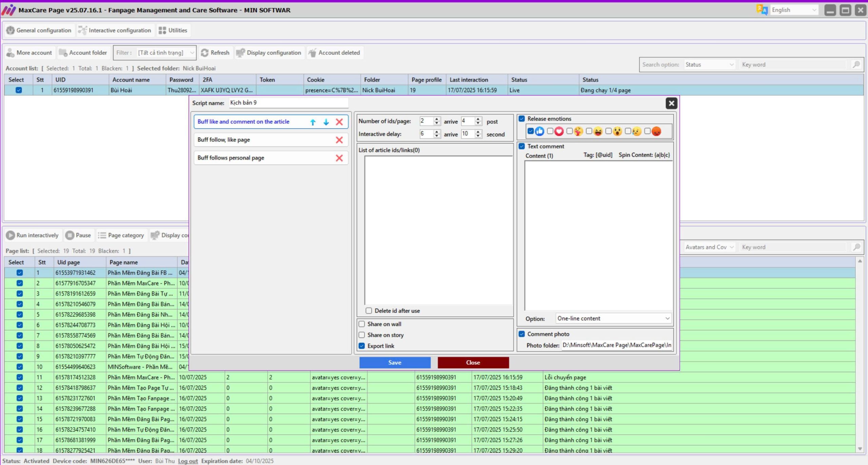Check Delete id after use

click(369, 311)
